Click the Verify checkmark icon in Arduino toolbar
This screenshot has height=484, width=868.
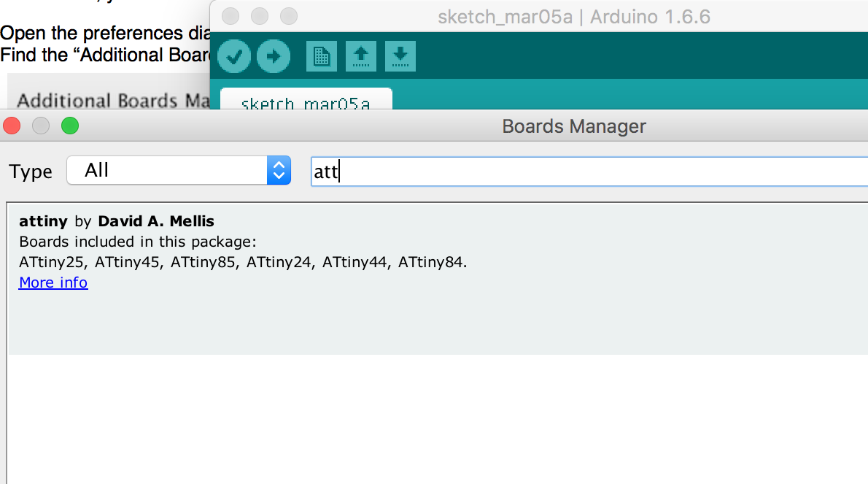click(234, 56)
